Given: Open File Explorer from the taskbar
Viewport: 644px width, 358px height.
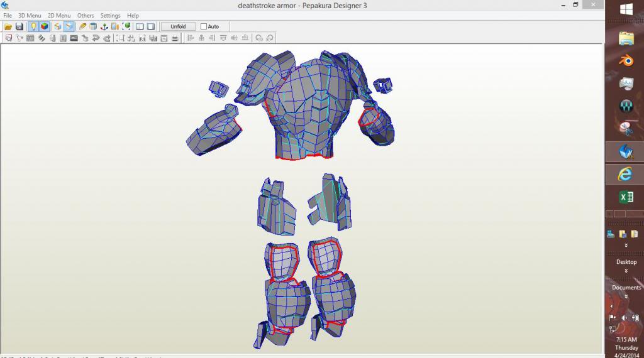Looking at the screenshot, I should (x=626, y=38).
